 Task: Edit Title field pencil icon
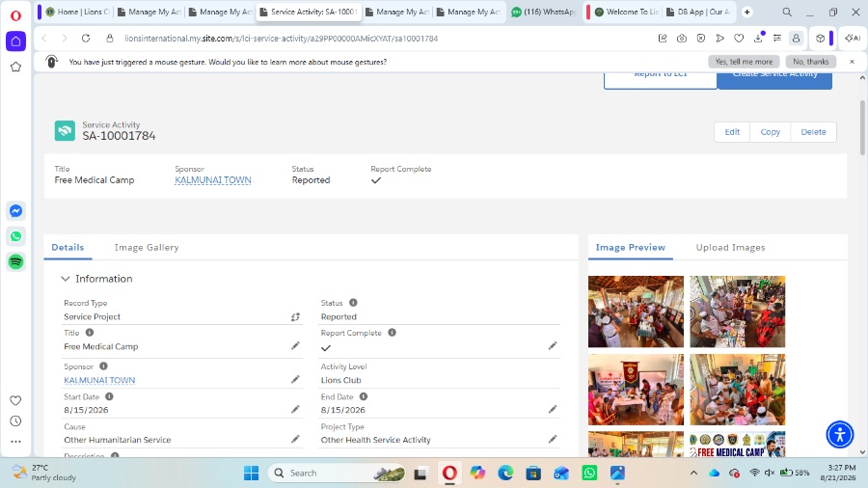coord(296,346)
